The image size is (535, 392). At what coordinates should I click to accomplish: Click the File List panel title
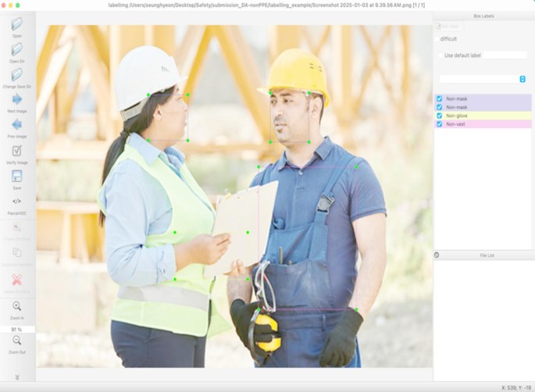[487, 255]
